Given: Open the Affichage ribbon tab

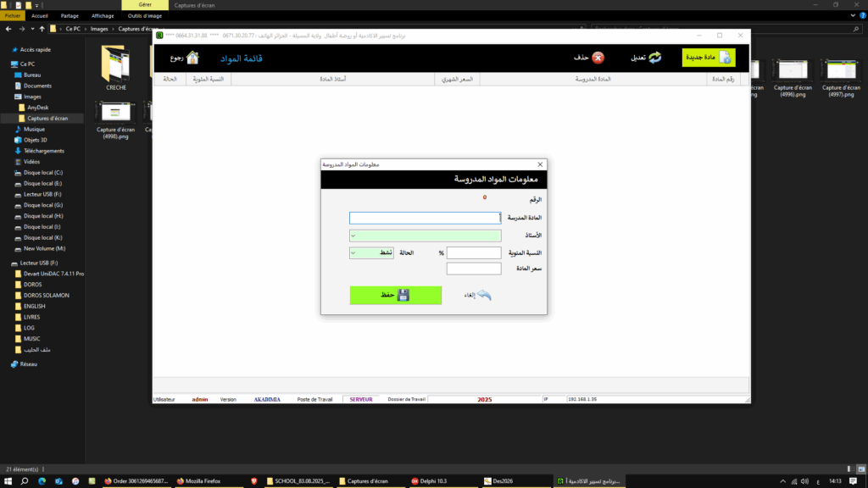Looking at the screenshot, I should pyautogui.click(x=103, y=15).
